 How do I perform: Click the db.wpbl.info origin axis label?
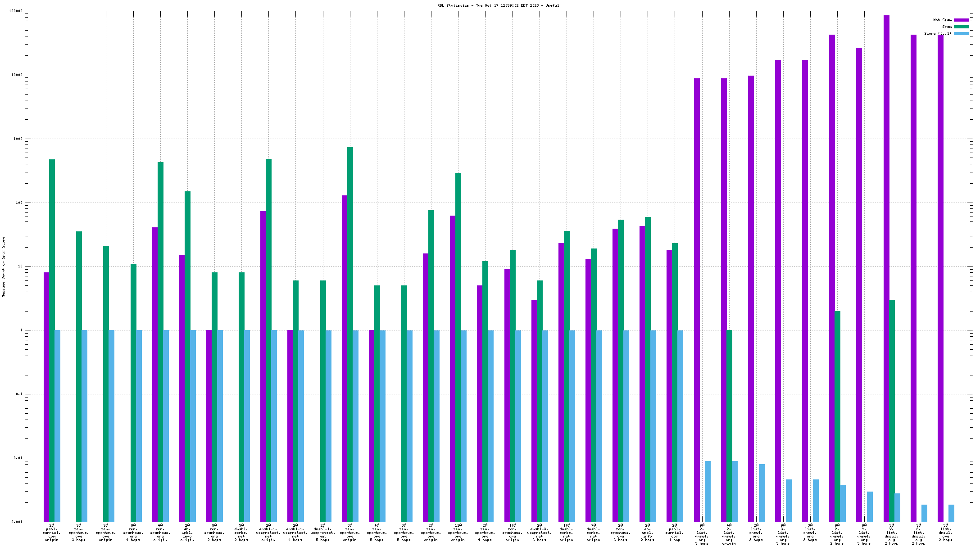click(187, 533)
